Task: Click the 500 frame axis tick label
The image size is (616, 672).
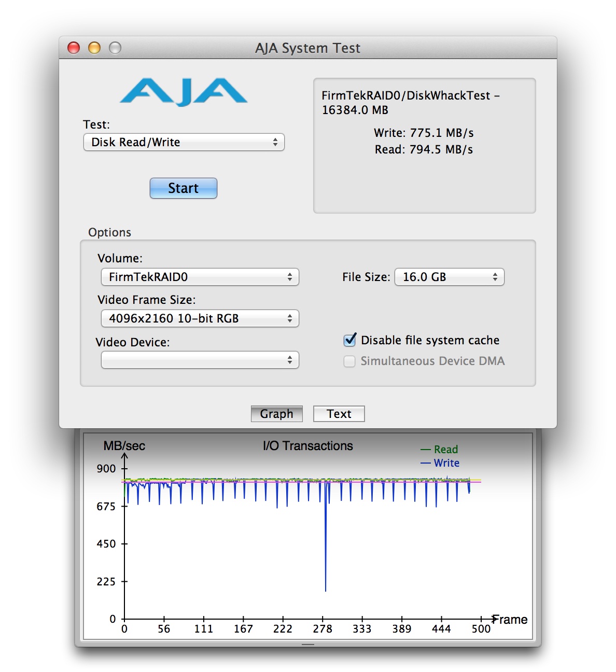Action: pos(481,629)
